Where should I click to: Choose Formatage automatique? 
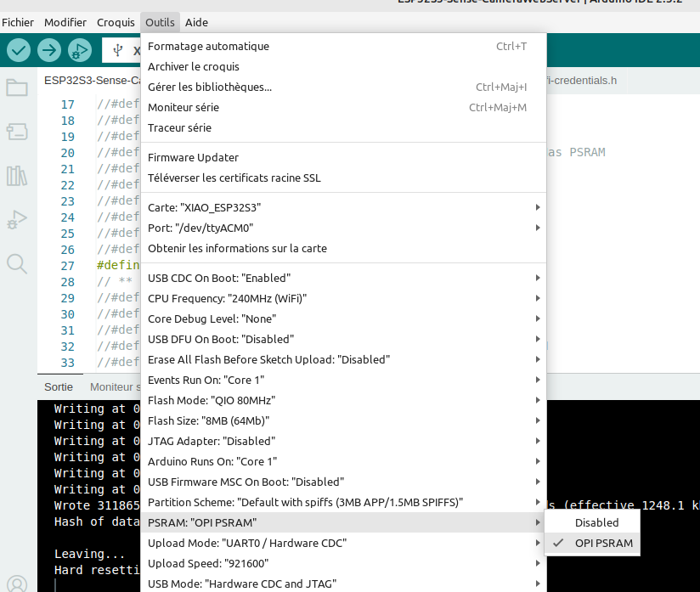[x=343, y=46]
